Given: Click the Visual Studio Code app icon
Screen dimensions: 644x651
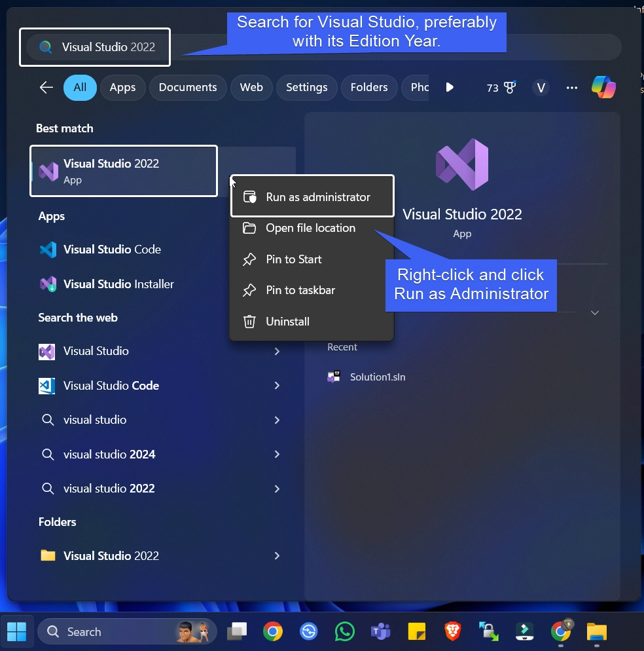Looking at the screenshot, I should tap(48, 250).
